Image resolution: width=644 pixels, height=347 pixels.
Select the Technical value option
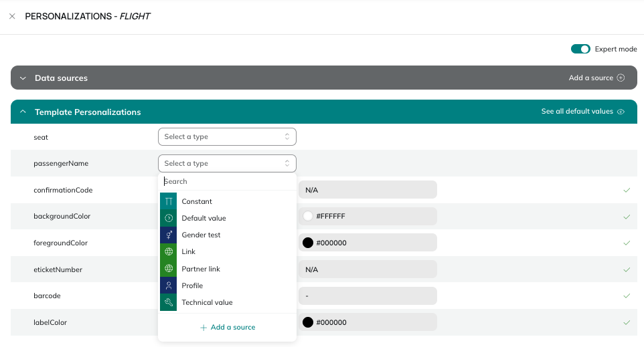coord(227,302)
